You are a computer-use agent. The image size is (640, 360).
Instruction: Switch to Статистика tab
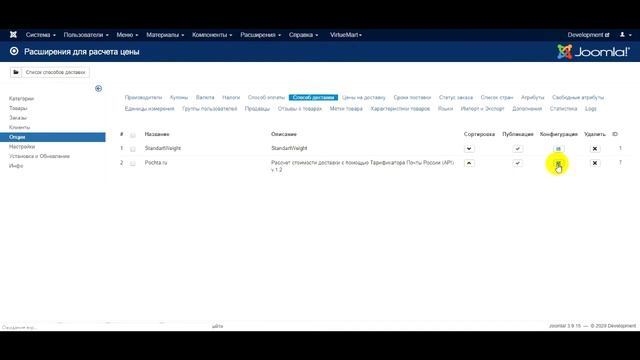[x=563, y=109]
